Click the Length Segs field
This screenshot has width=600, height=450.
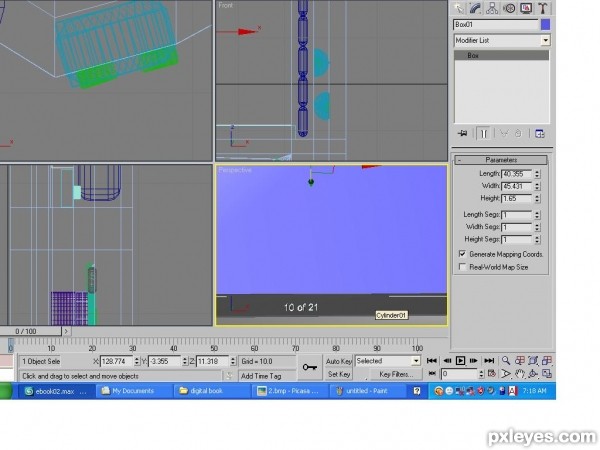[517, 215]
